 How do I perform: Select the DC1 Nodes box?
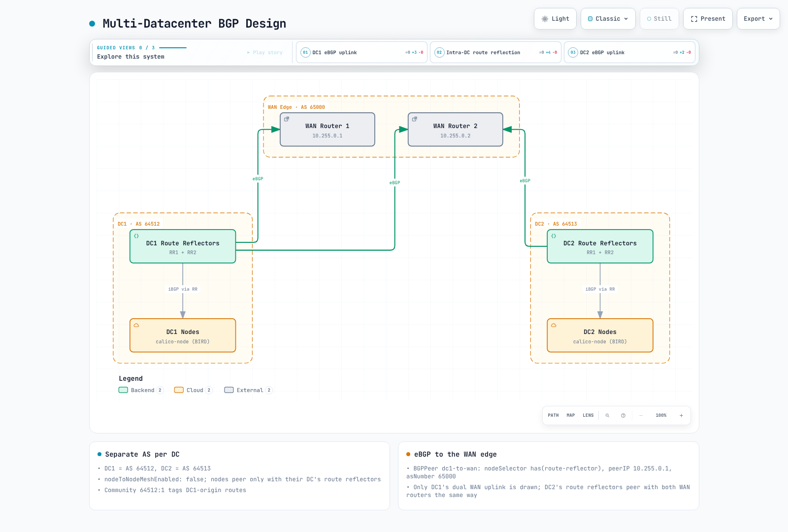(x=183, y=335)
